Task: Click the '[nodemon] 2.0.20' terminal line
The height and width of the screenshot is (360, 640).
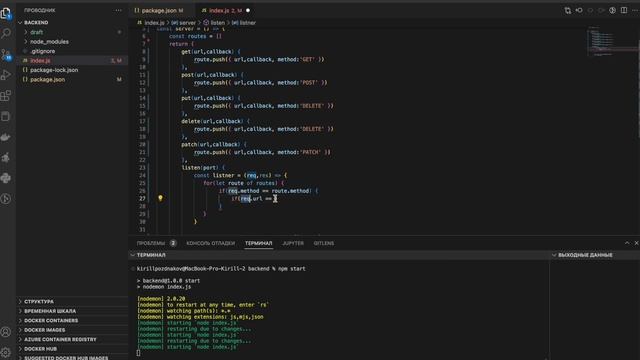Action: coord(161,299)
